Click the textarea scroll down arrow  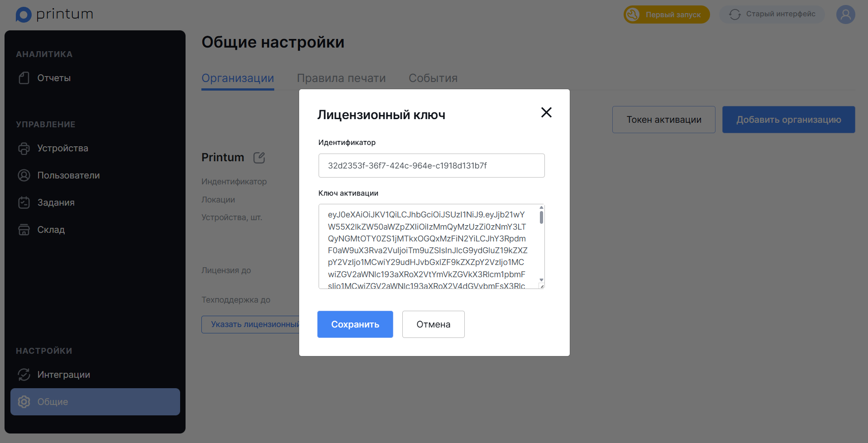point(541,280)
